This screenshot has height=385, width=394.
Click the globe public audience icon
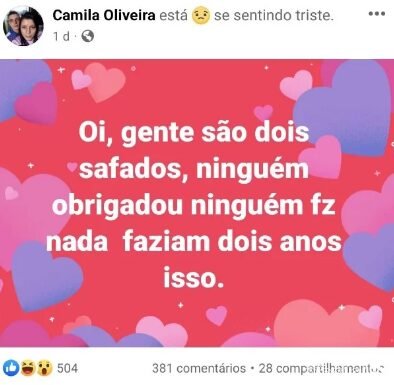88,36
